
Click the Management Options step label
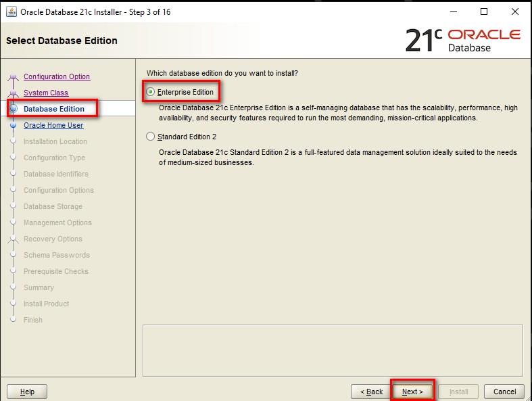pyautogui.click(x=57, y=222)
